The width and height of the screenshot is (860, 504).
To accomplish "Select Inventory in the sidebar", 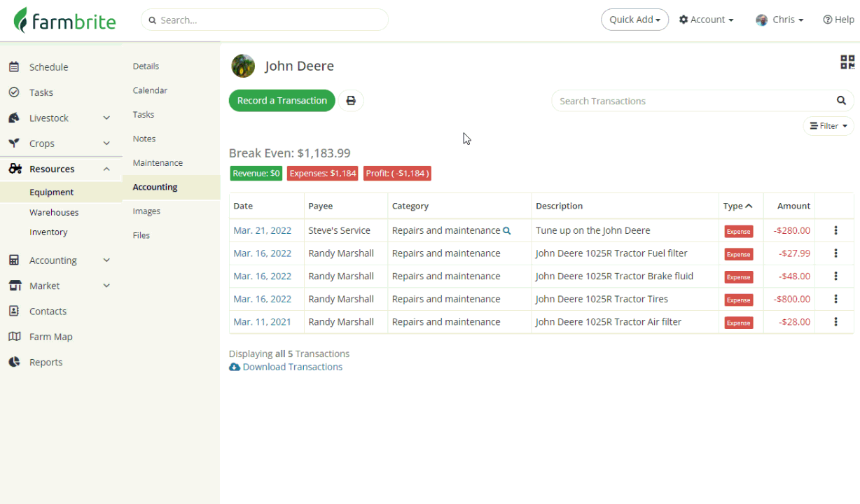I will click(48, 232).
